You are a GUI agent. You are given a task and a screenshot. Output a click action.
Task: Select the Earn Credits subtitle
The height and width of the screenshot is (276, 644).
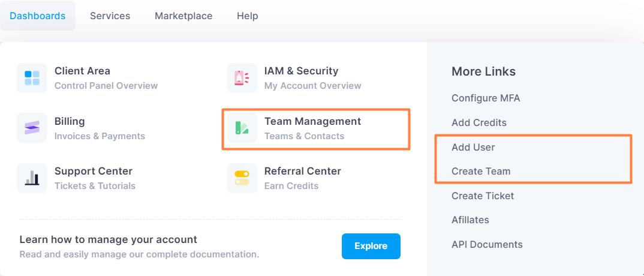[291, 186]
